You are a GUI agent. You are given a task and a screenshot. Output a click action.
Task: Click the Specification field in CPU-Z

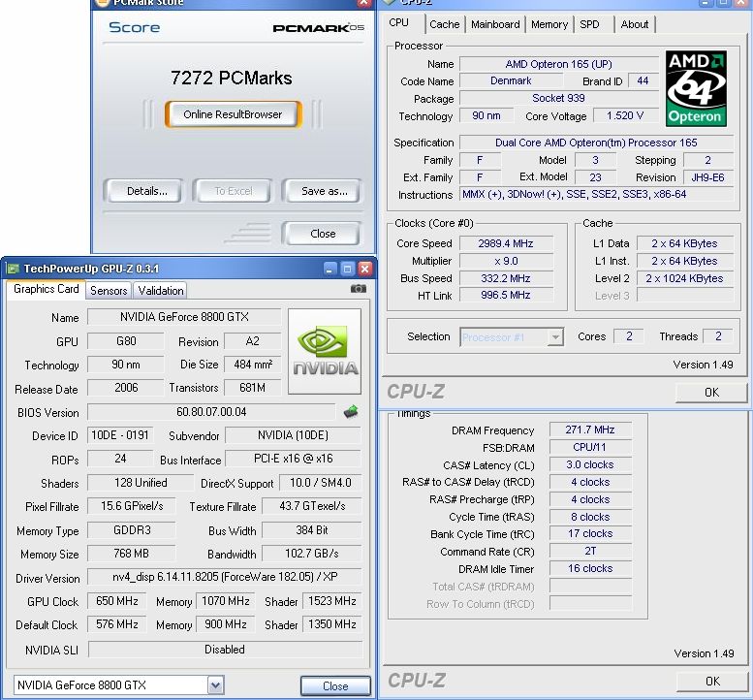pos(596,143)
